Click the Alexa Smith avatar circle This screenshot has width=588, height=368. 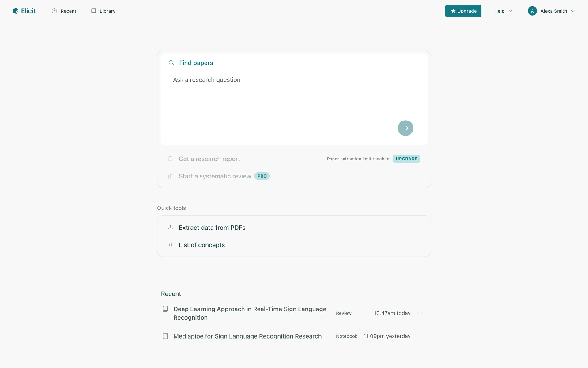532,11
